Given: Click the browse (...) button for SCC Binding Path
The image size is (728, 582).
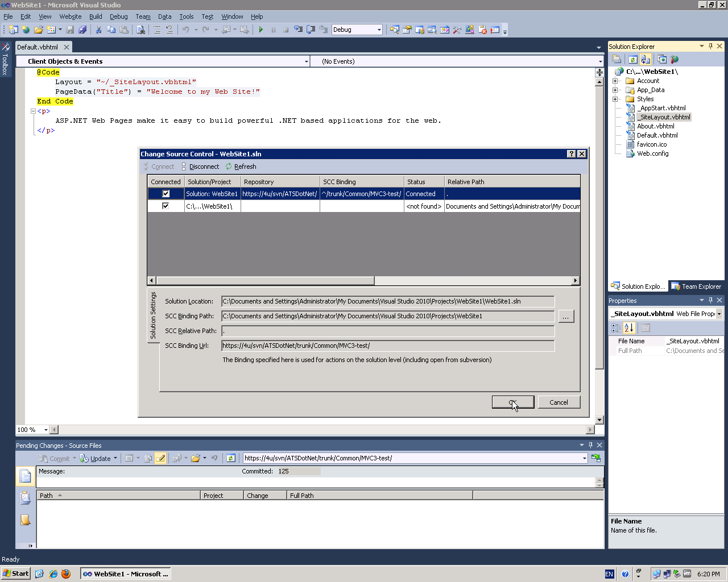Looking at the screenshot, I should 566,316.
